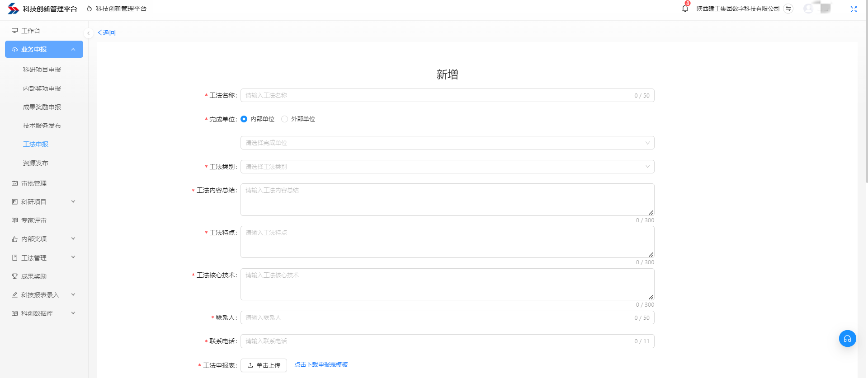Image resolution: width=868 pixels, height=378 pixels.
Task: Click the 返回 back link
Action: [x=107, y=33]
